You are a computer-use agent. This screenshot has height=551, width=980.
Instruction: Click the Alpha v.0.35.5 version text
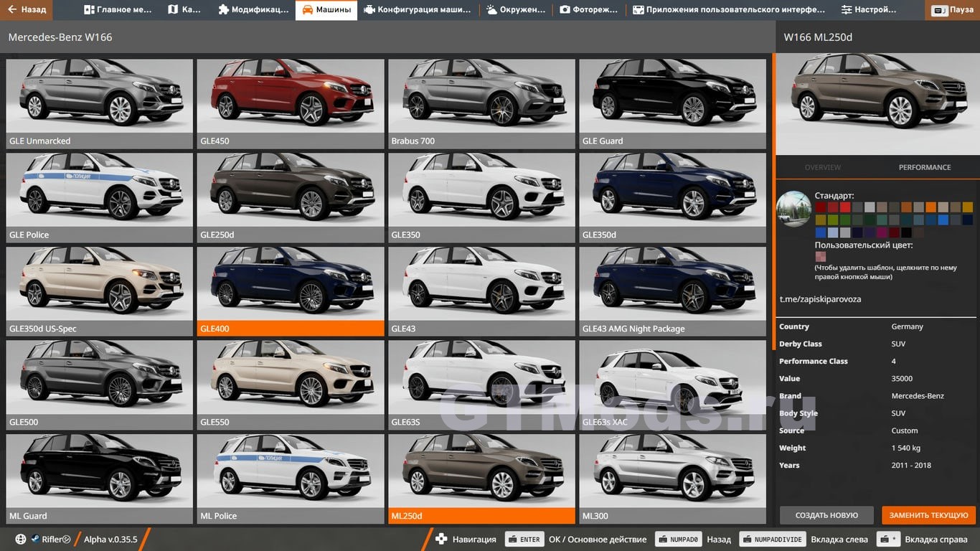[110, 540]
